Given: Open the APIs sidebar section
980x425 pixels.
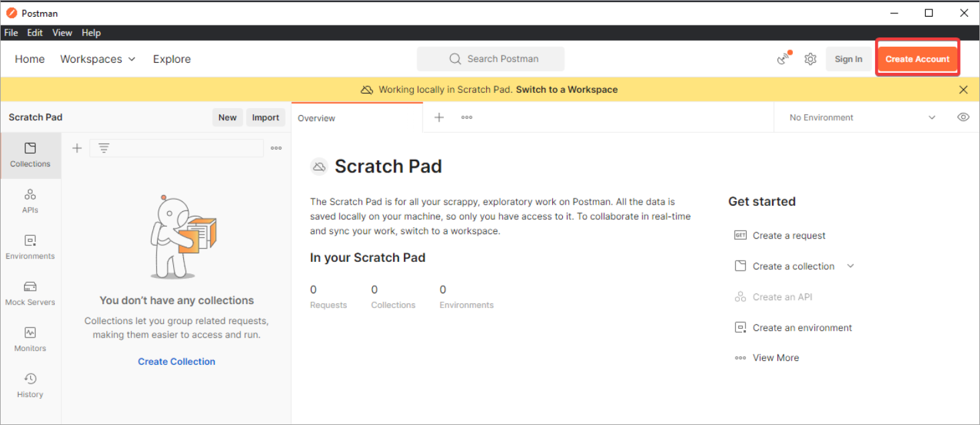Looking at the screenshot, I should [30, 201].
